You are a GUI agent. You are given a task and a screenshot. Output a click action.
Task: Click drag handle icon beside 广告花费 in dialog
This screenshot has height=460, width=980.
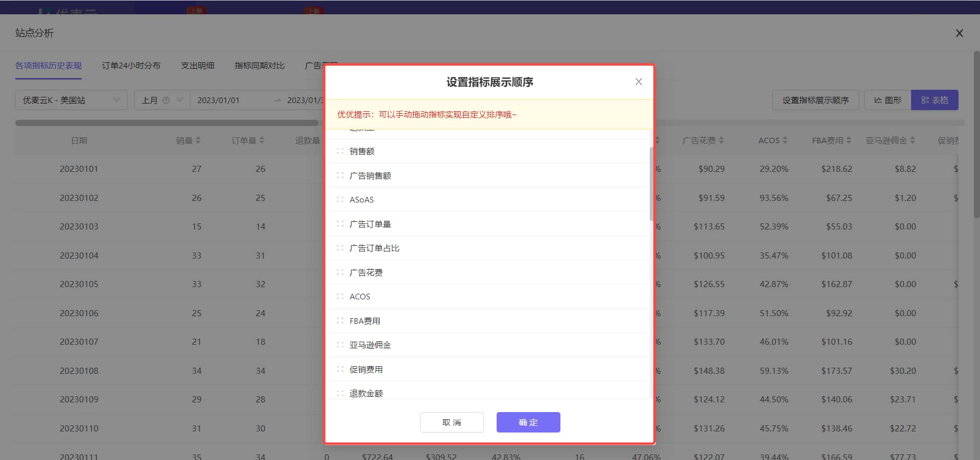click(x=340, y=272)
